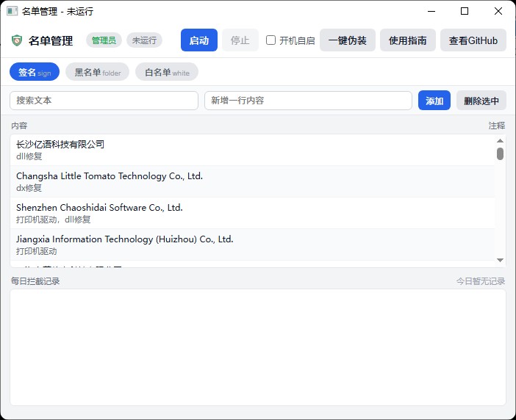
Task: Maximize the 名单管理 window
Action: 465,11
